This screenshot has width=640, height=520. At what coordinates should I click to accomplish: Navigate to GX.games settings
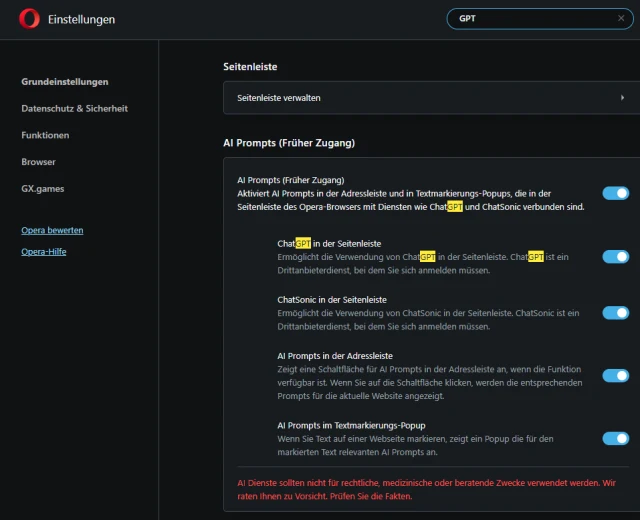coord(42,188)
